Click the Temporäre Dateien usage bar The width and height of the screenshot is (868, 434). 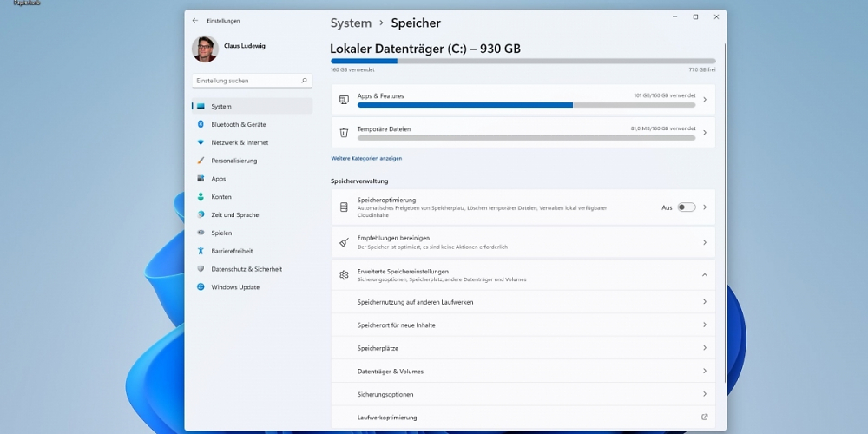click(x=527, y=138)
